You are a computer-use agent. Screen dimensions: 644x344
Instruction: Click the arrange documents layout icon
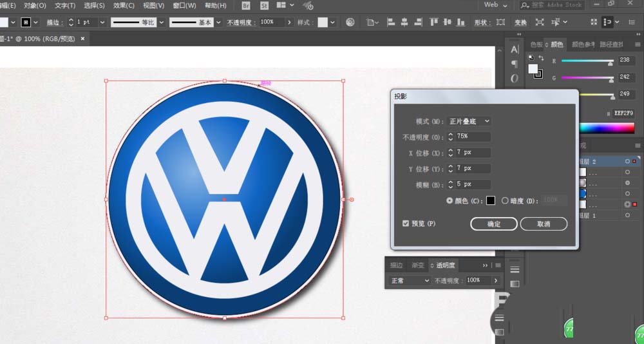(281, 5)
